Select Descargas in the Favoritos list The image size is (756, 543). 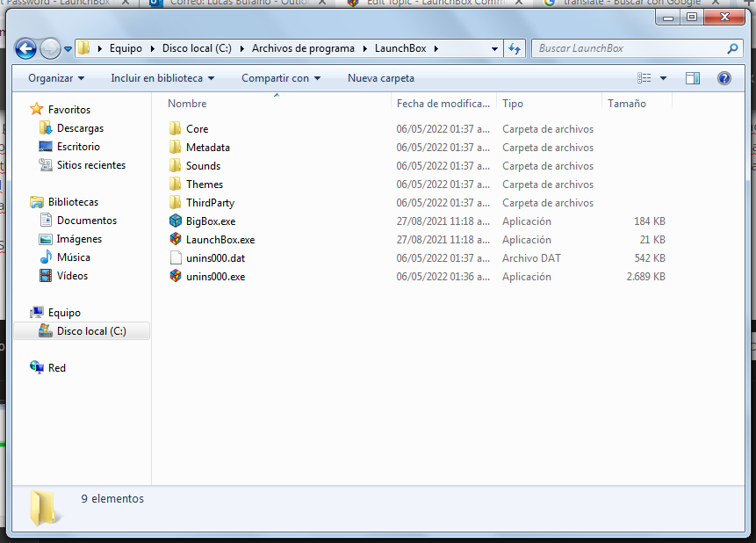81,128
